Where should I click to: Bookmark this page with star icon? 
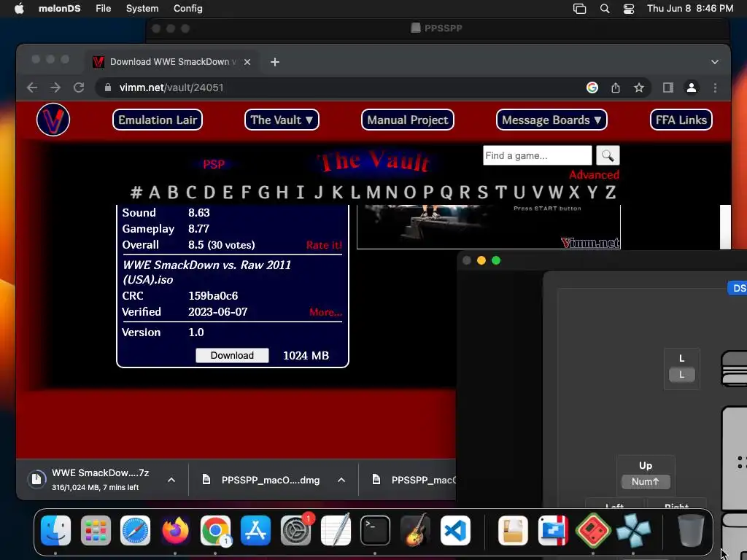[x=639, y=87]
